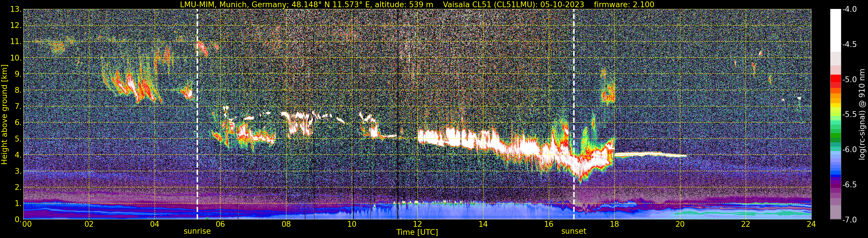868x238 pixels.
Task: Click the '04' time tick label
Action: coord(155,224)
